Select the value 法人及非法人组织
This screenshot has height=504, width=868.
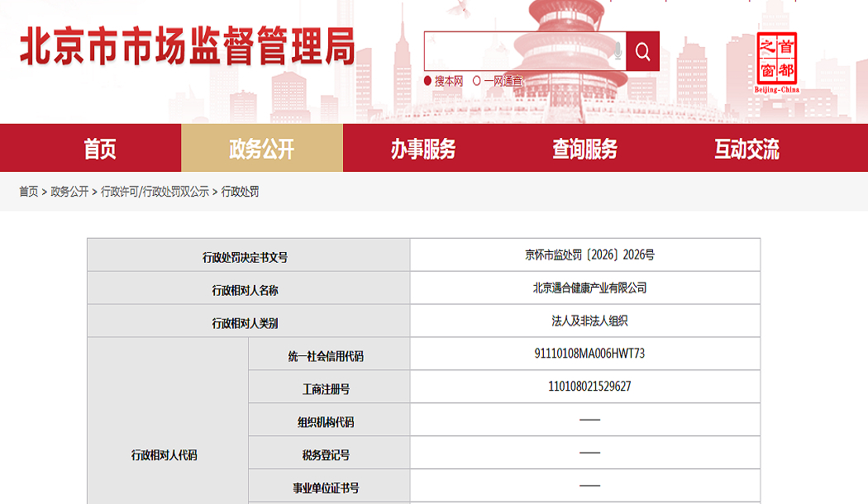pos(589,321)
